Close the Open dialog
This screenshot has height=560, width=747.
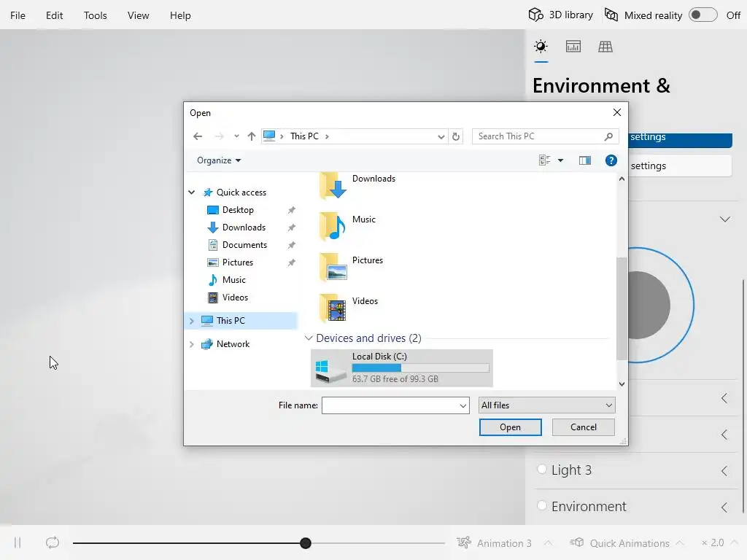(617, 112)
